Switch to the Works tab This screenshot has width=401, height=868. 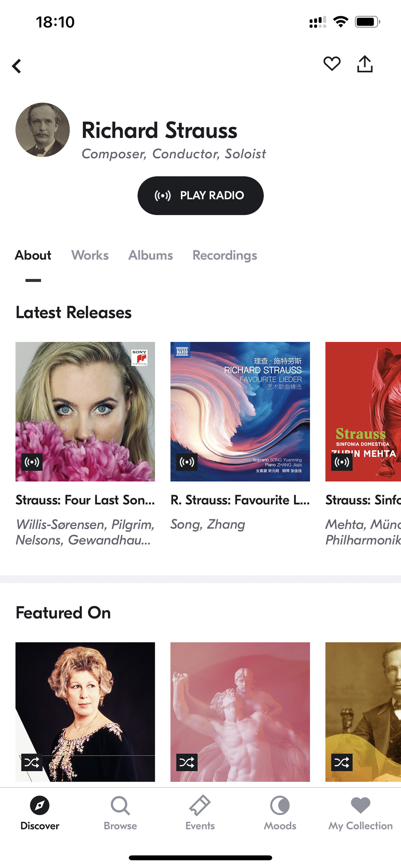click(x=90, y=255)
